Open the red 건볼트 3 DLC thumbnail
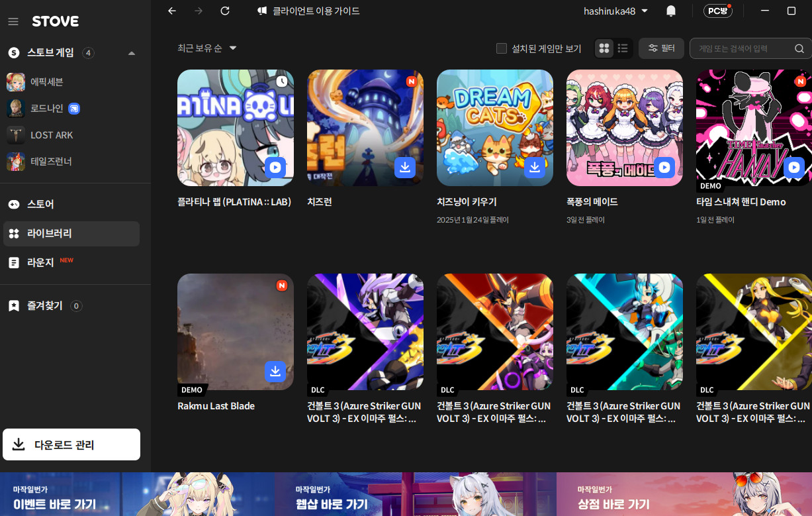This screenshot has height=516, width=812. pyautogui.click(x=495, y=332)
